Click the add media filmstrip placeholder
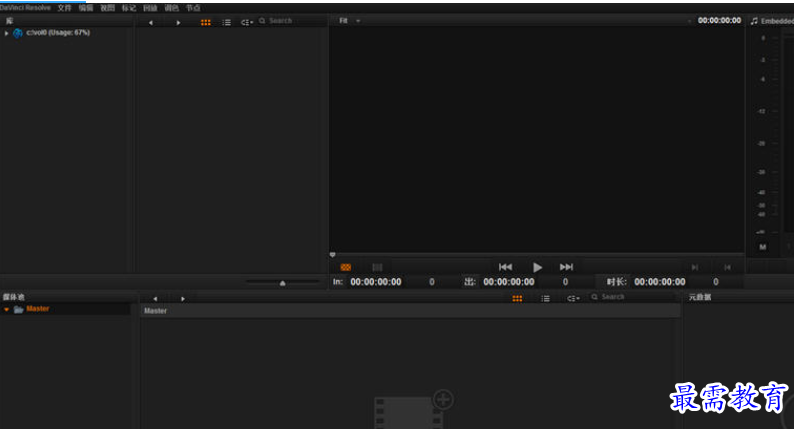Image resolution: width=794 pixels, height=429 pixels. tap(413, 409)
